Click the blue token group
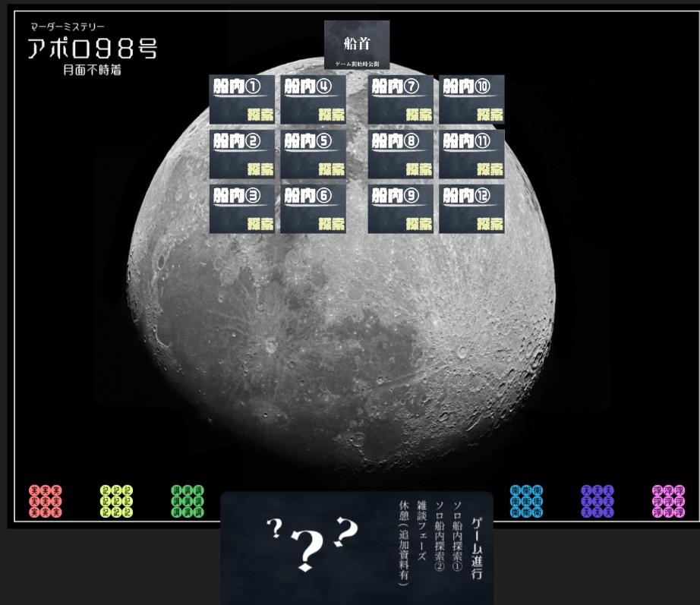700x605 pixels. point(526,501)
